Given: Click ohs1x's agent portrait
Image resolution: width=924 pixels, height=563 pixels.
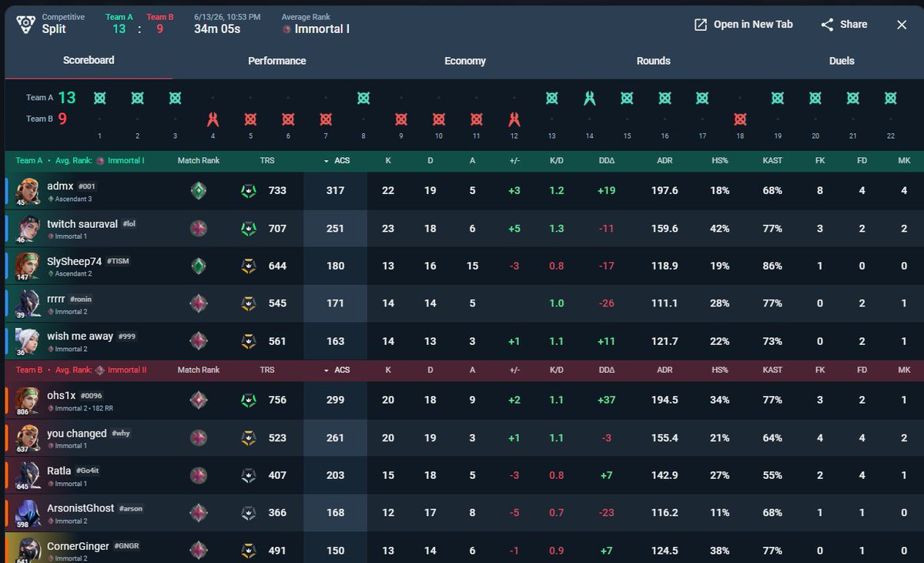Looking at the screenshot, I should (x=27, y=400).
